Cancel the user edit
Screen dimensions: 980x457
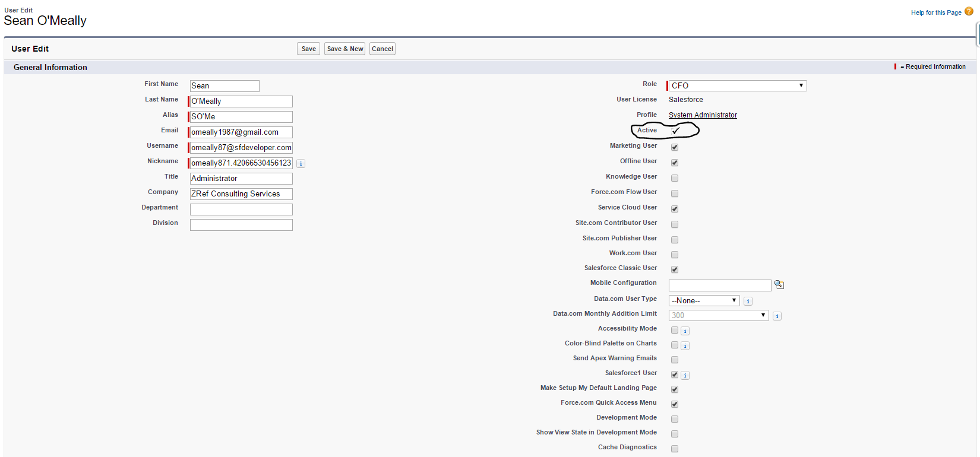(x=382, y=49)
